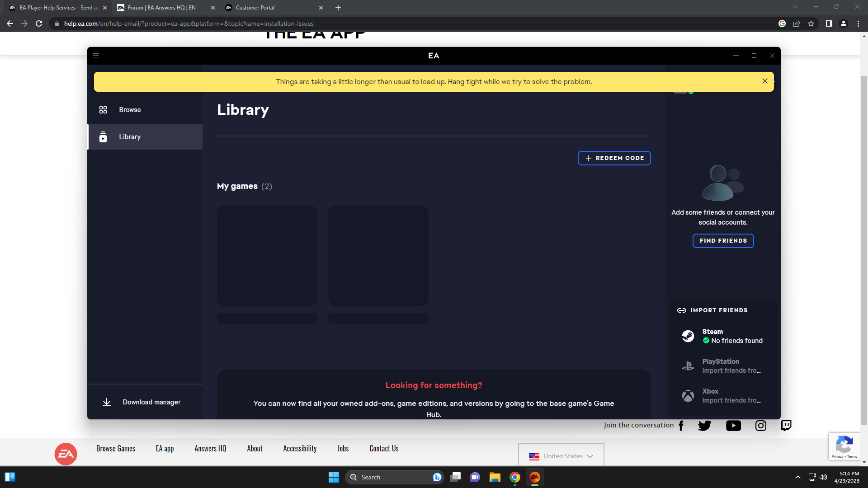Open the EA app hamburger menu

coord(96,56)
